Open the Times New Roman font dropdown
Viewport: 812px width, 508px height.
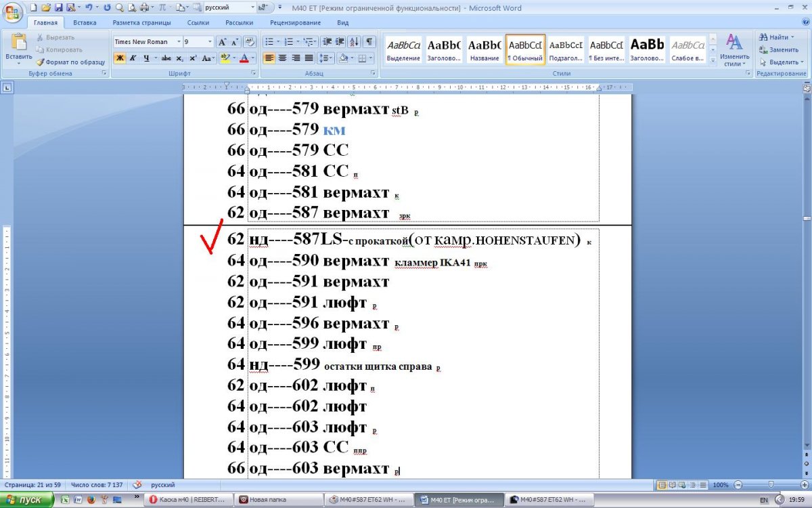(x=179, y=41)
